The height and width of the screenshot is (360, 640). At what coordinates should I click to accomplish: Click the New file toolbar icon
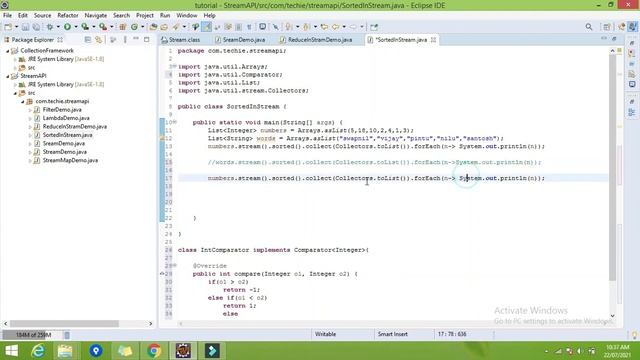(8, 27)
